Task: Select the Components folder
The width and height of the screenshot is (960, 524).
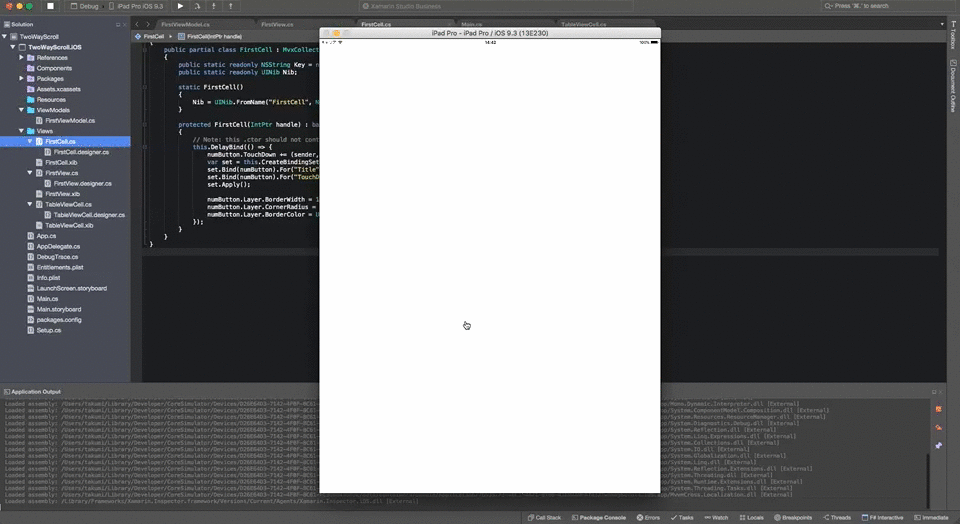Action: (50, 68)
